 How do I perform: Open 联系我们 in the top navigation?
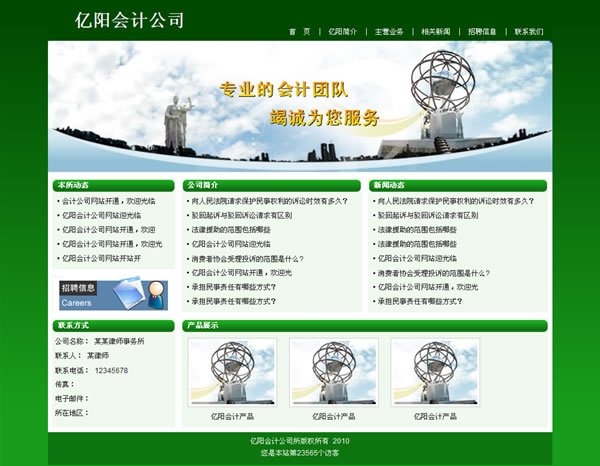(x=529, y=32)
